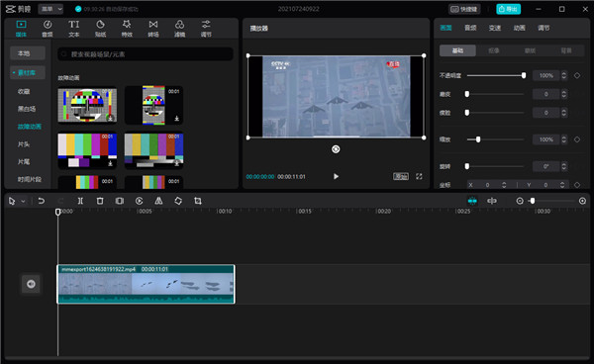Click the material search field

pyautogui.click(x=146, y=54)
